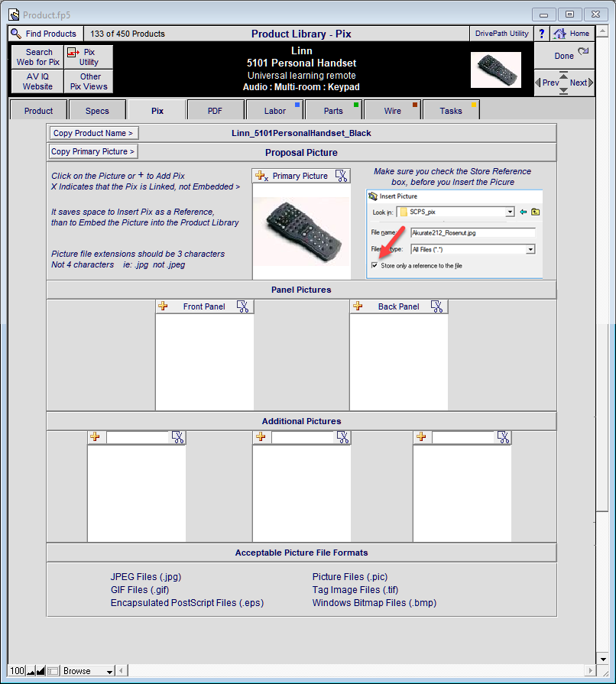Open the AV IQ Website
Image resolution: width=616 pixels, height=684 pixels.
38,81
